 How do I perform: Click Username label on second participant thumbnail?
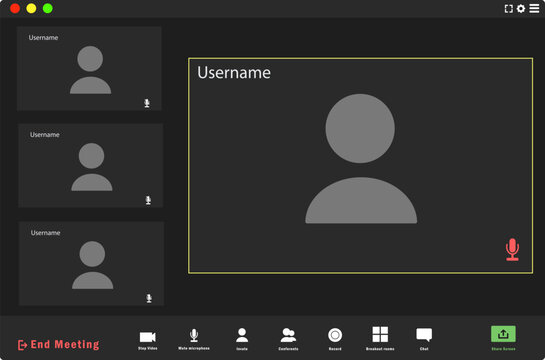tap(44, 134)
